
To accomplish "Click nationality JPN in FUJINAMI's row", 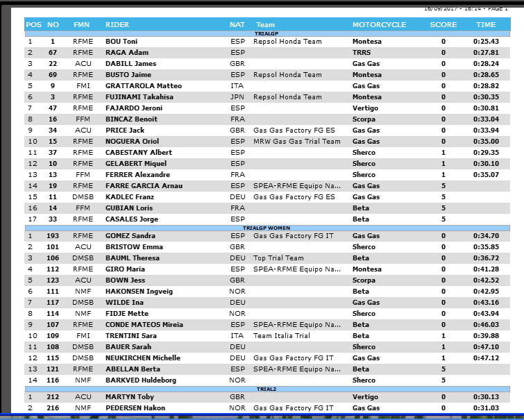I will pos(237,97).
